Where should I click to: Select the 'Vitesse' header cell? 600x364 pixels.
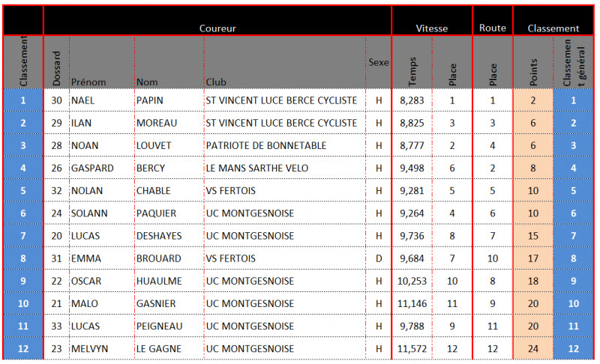(432, 28)
